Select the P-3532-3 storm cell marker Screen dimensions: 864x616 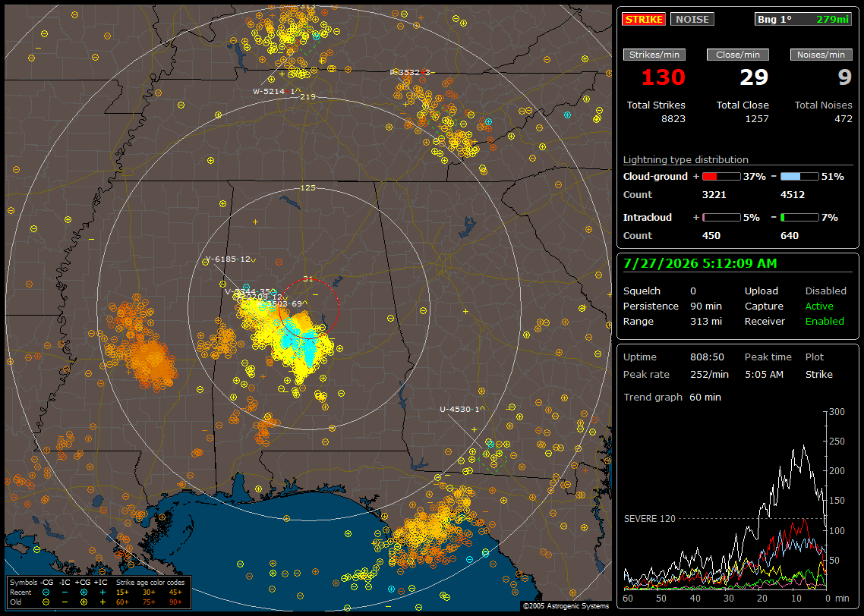pos(412,73)
